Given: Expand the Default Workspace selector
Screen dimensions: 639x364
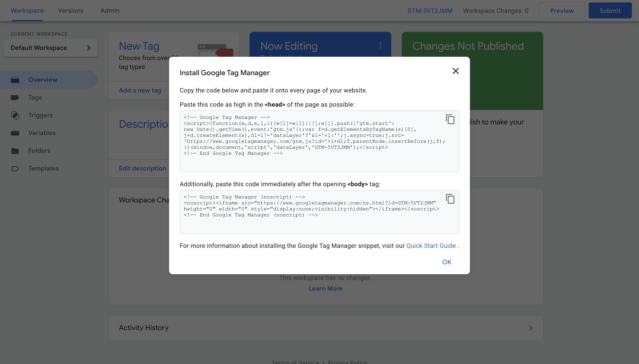Looking at the screenshot, I should [x=51, y=48].
